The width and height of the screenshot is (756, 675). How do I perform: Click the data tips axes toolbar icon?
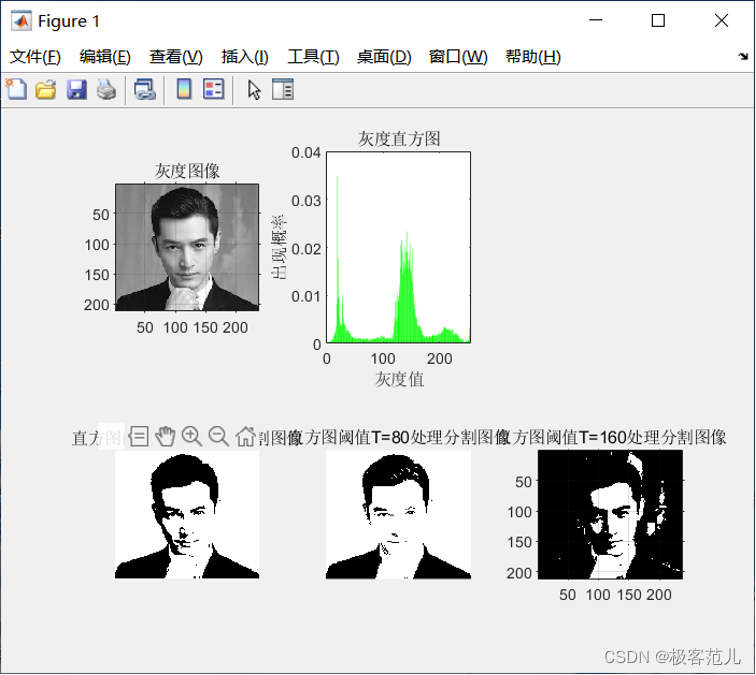click(139, 437)
